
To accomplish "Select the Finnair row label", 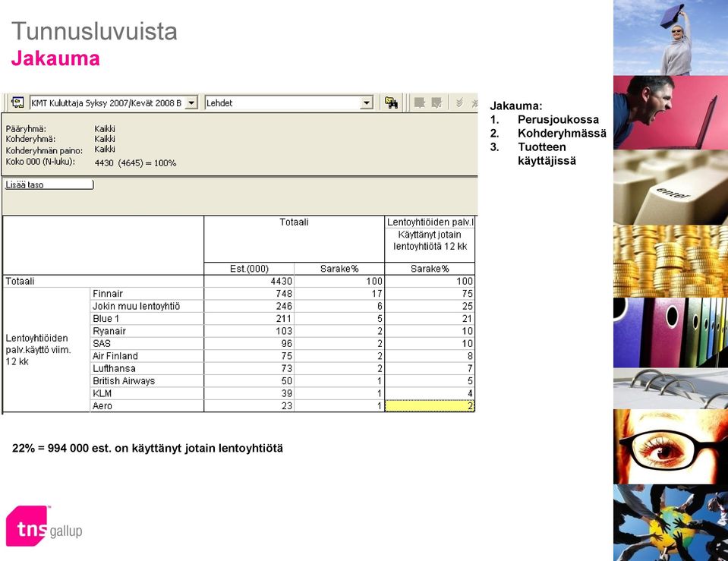I will (x=108, y=294).
